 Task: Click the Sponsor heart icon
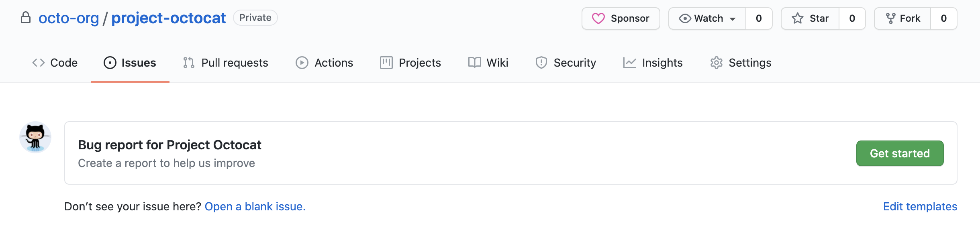click(598, 18)
